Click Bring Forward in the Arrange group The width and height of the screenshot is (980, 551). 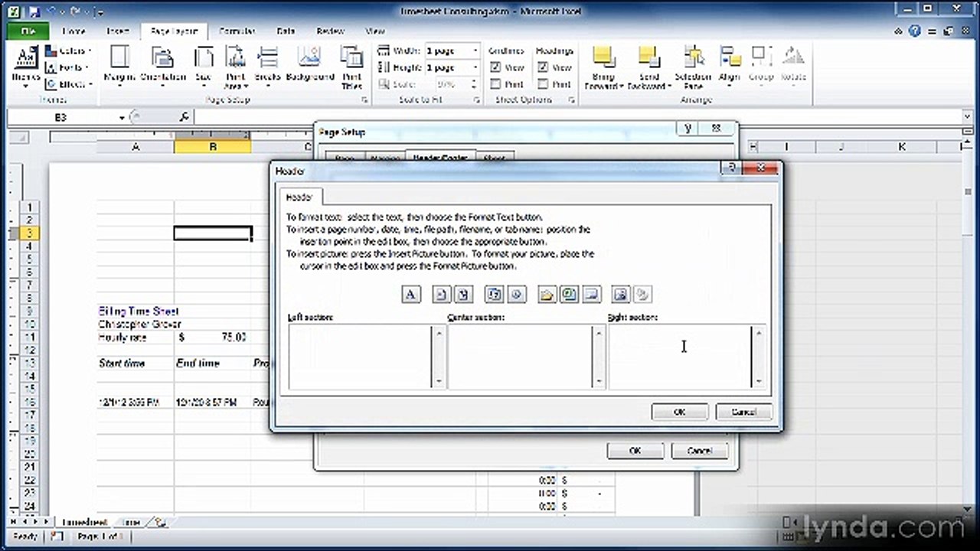pyautogui.click(x=604, y=67)
